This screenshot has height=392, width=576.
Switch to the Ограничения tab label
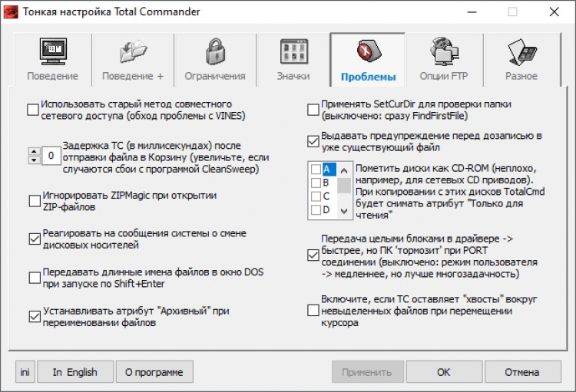(214, 76)
